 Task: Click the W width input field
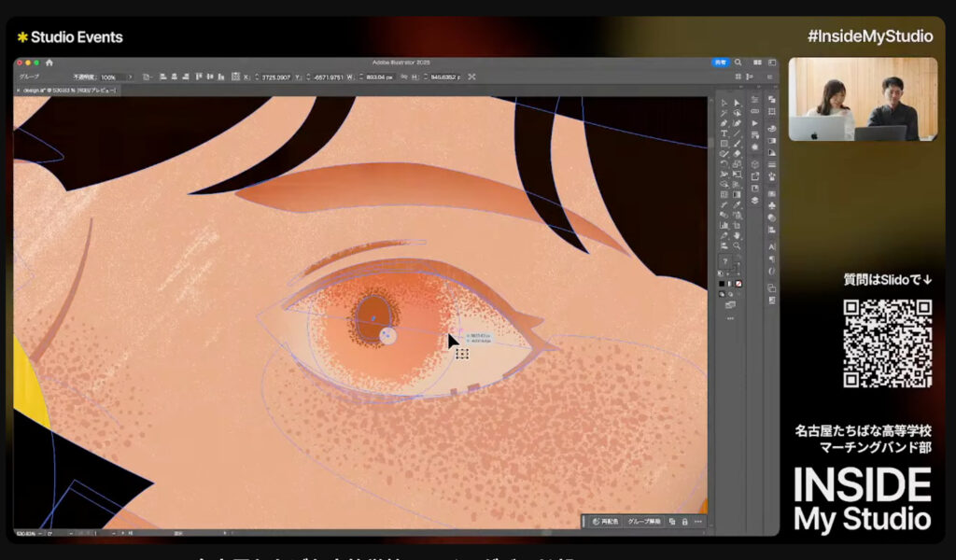[x=378, y=77]
